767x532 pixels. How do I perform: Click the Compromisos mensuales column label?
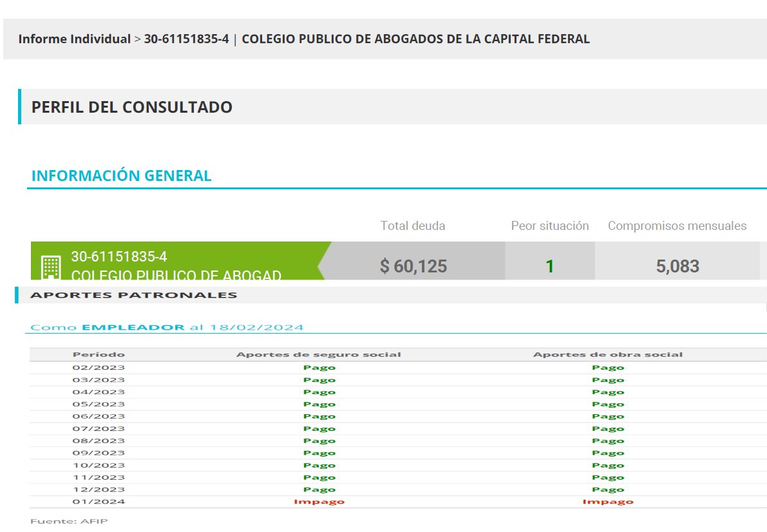pos(677,225)
